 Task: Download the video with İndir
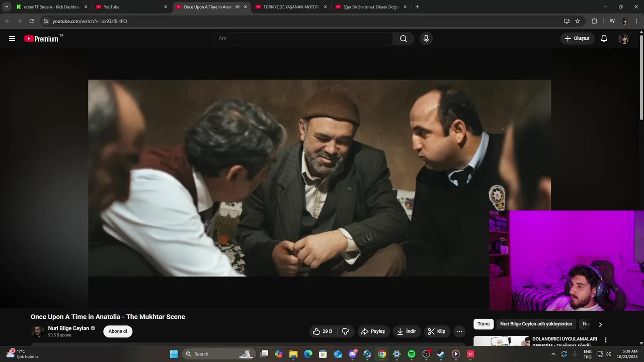tap(407, 331)
